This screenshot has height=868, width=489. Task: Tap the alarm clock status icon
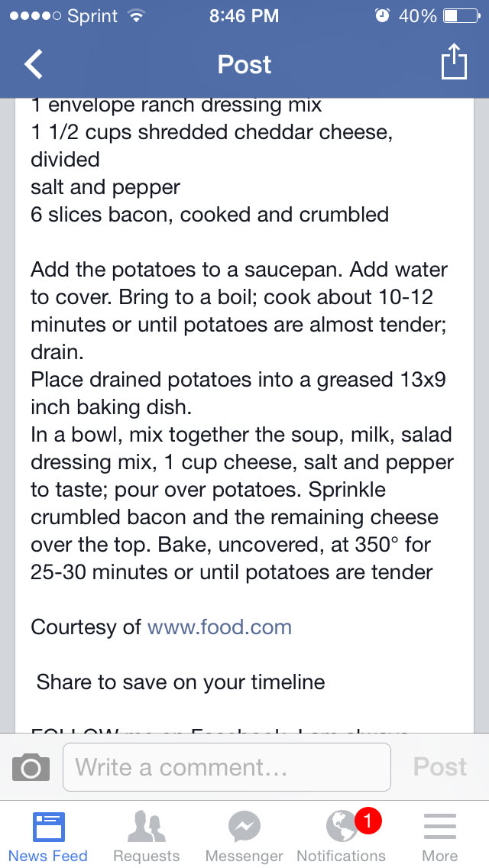coord(382,15)
